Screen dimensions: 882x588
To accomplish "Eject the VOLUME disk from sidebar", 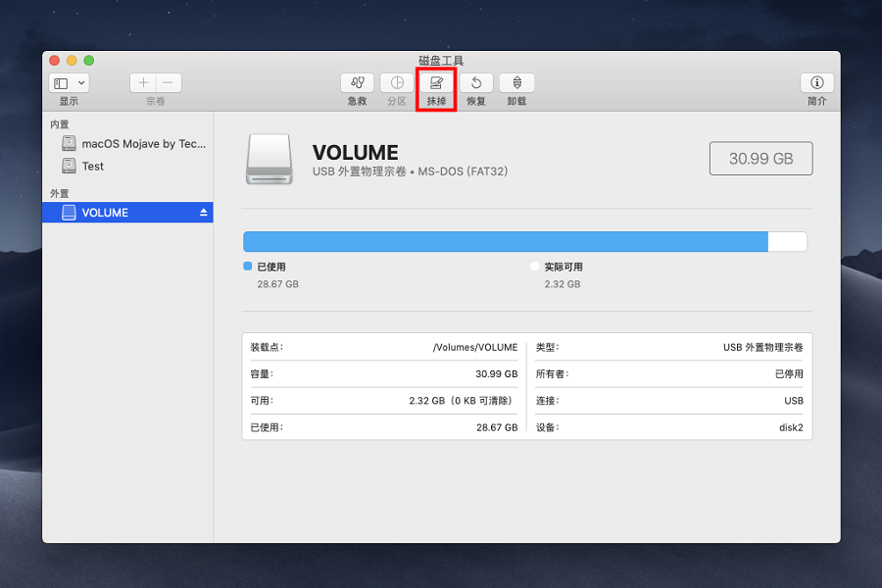I will (204, 213).
